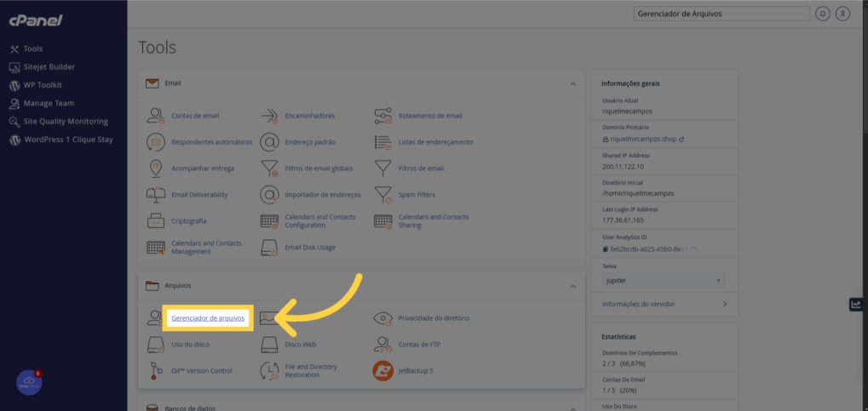Open the Spam Filters funnel icon
The image size is (868, 411).
383,195
